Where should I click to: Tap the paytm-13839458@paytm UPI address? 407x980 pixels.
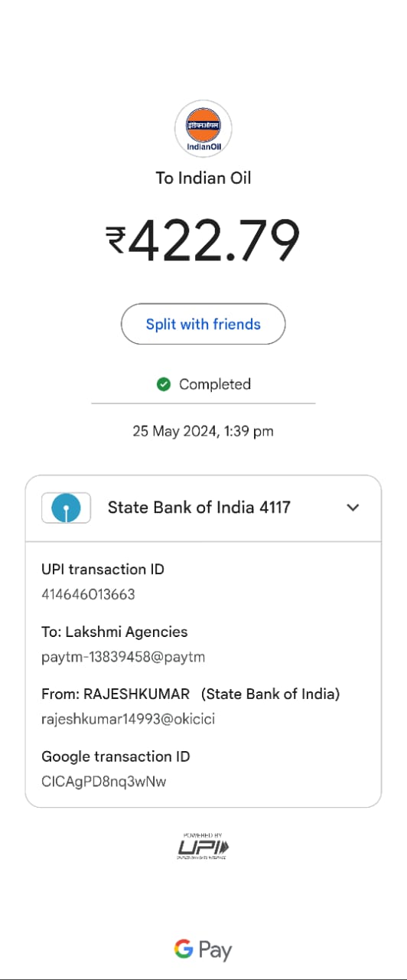click(x=123, y=657)
